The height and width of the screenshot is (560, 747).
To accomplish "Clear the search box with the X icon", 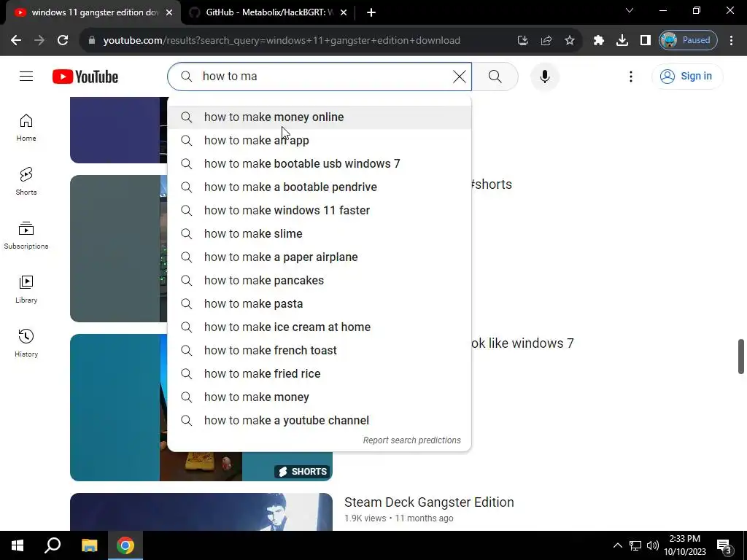I will click(460, 76).
